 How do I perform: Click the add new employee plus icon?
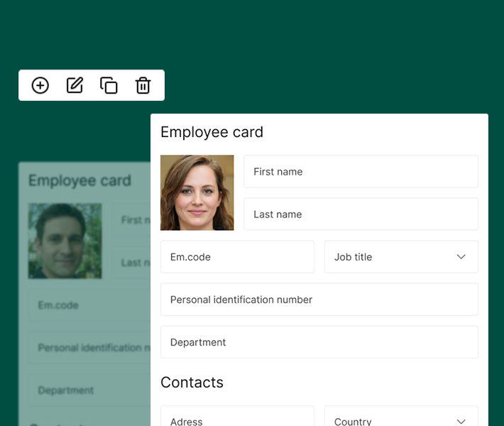tap(40, 85)
